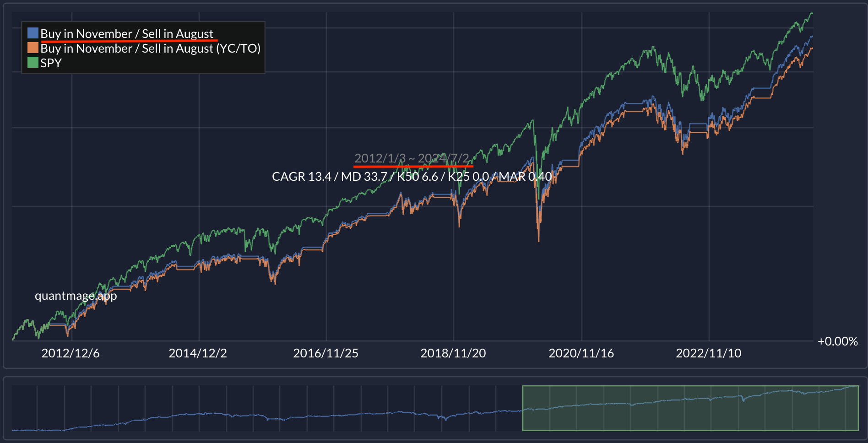Click the green selected range in the overview navigator
Image resolution: width=868 pixels, height=443 pixels.
[690, 408]
